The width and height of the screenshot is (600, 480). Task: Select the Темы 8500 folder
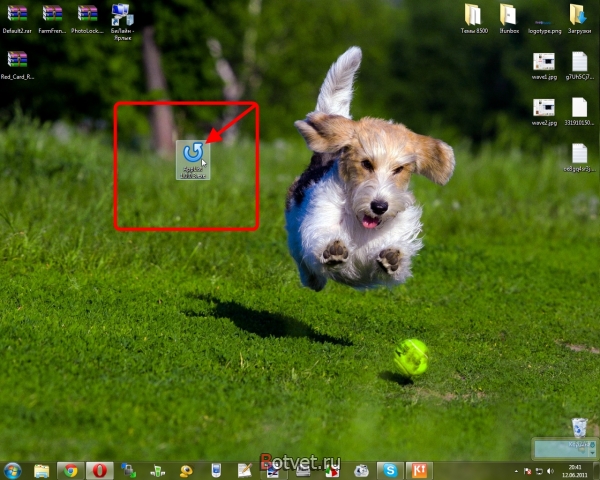click(x=473, y=15)
